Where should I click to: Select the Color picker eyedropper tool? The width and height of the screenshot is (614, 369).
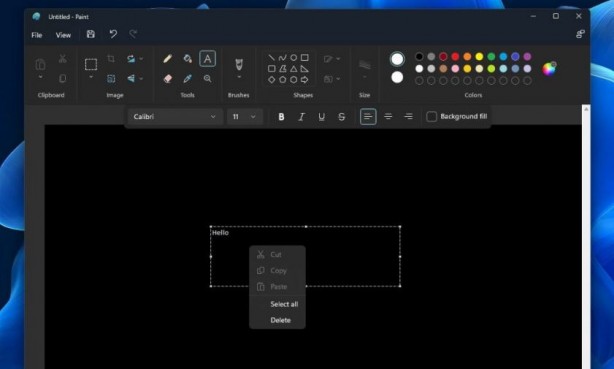(188, 79)
